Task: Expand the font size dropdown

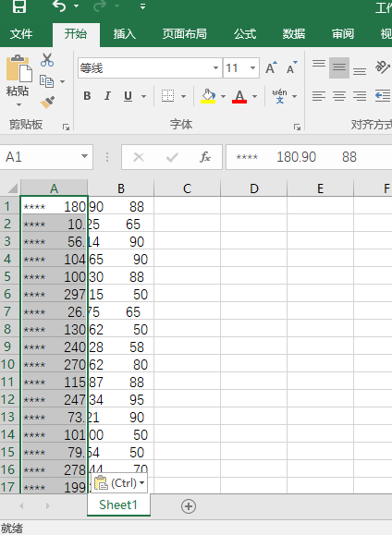Action: 252,67
